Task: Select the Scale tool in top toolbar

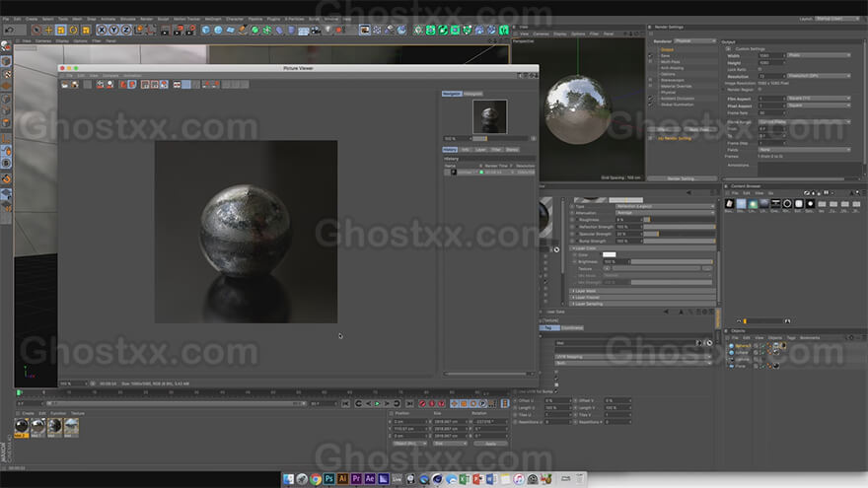Action: [x=61, y=30]
